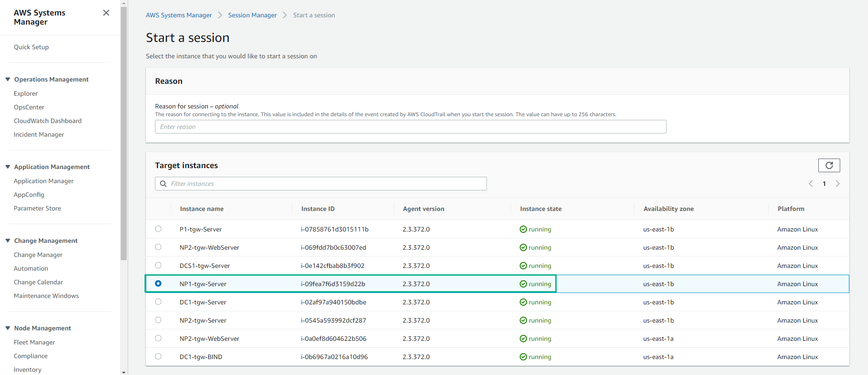Select the NP2-tgw-Server radio button
868x375 pixels.
(158, 320)
